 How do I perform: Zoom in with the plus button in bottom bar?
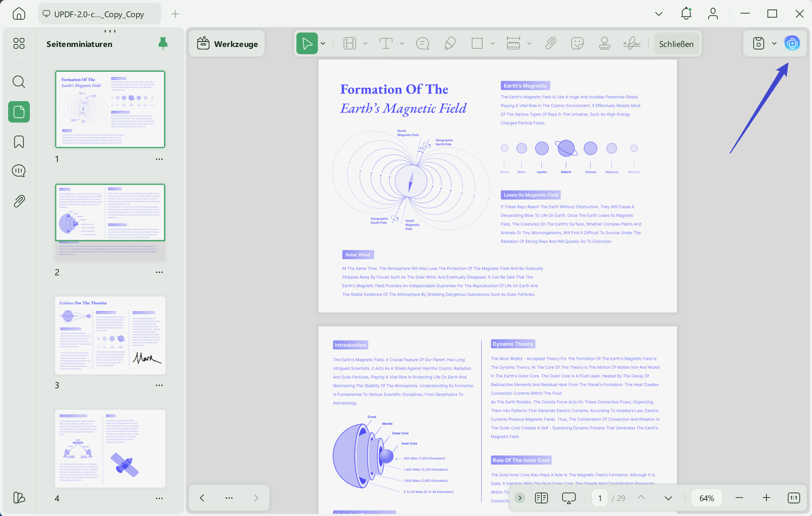coord(766,498)
